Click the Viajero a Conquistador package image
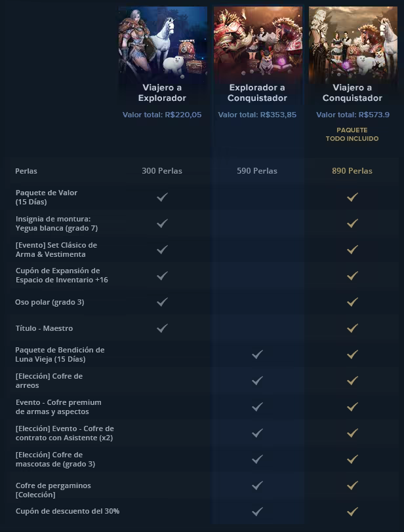 (352, 43)
